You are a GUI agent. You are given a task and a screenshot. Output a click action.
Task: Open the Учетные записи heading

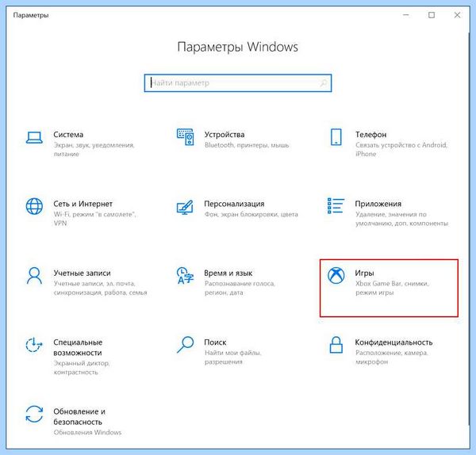[x=82, y=273]
